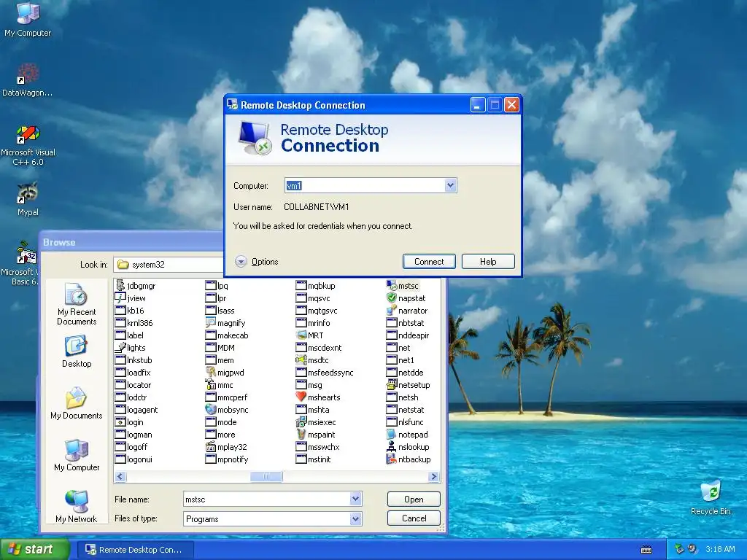This screenshot has height=560, width=747.
Task: Select the makecab file
Action: [x=227, y=335]
